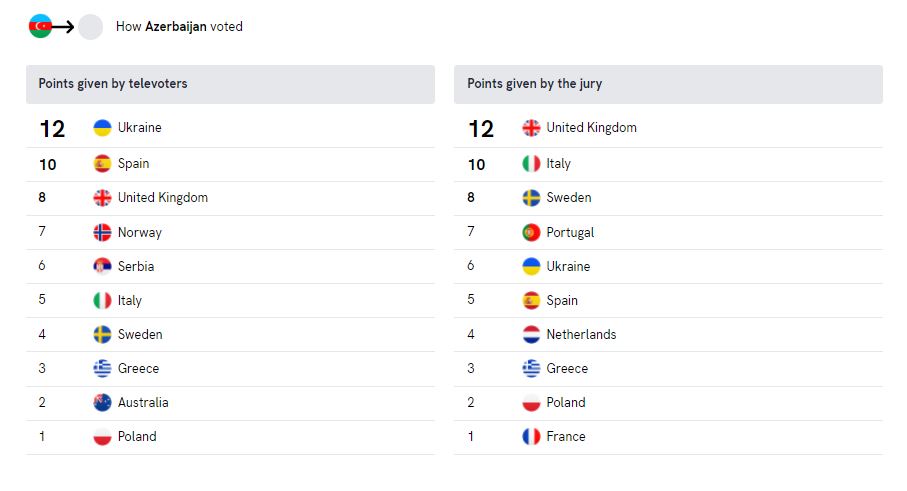Click the Azerbaijan flag icon in header
This screenshot has width=907, height=491.
pyautogui.click(x=40, y=27)
